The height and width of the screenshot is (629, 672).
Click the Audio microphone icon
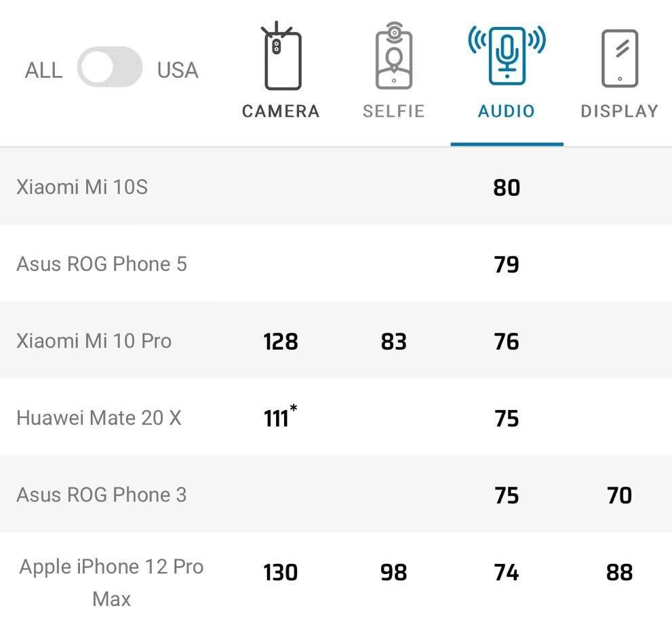point(507,56)
